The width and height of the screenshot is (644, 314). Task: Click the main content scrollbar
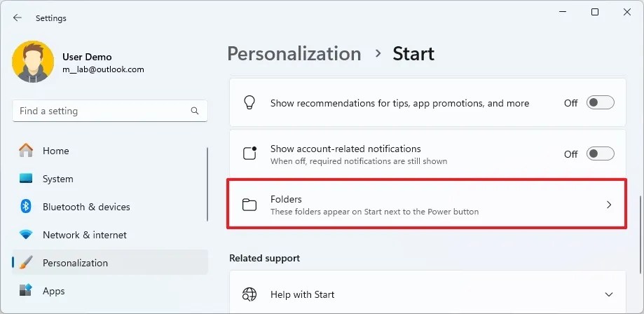click(x=640, y=234)
